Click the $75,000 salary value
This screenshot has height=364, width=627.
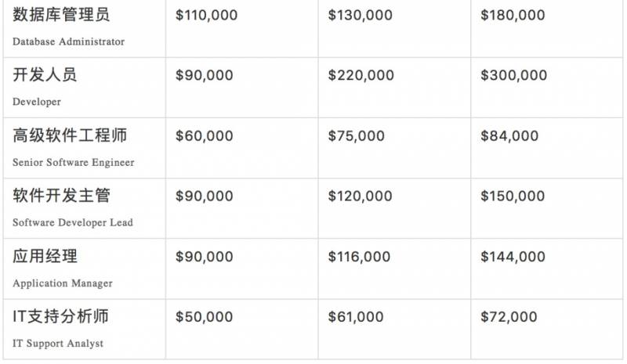[x=356, y=136]
